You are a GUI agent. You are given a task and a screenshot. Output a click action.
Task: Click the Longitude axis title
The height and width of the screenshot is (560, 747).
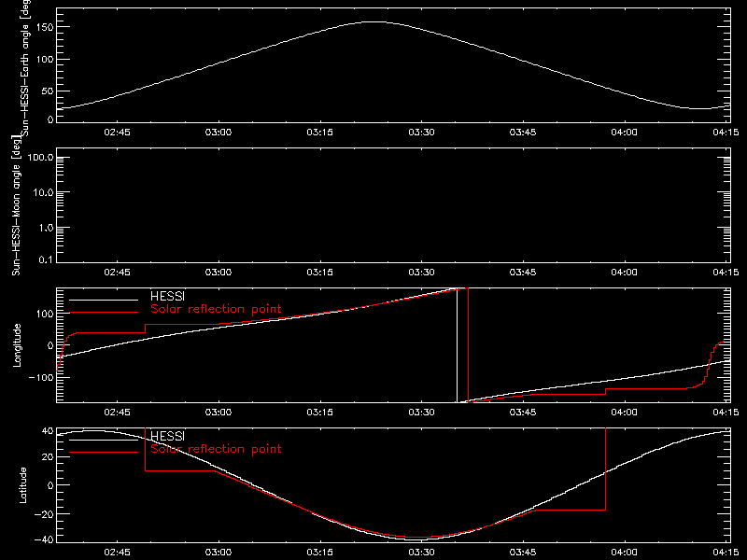click(17, 345)
